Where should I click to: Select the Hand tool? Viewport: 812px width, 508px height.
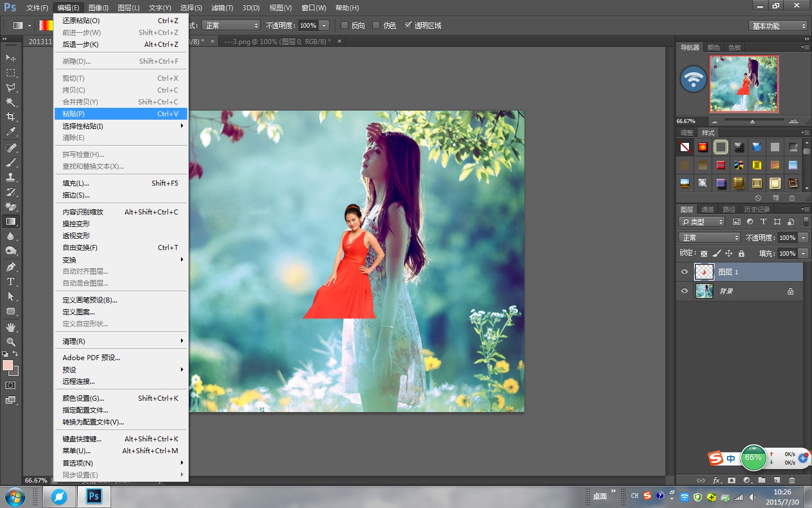(x=11, y=327)
